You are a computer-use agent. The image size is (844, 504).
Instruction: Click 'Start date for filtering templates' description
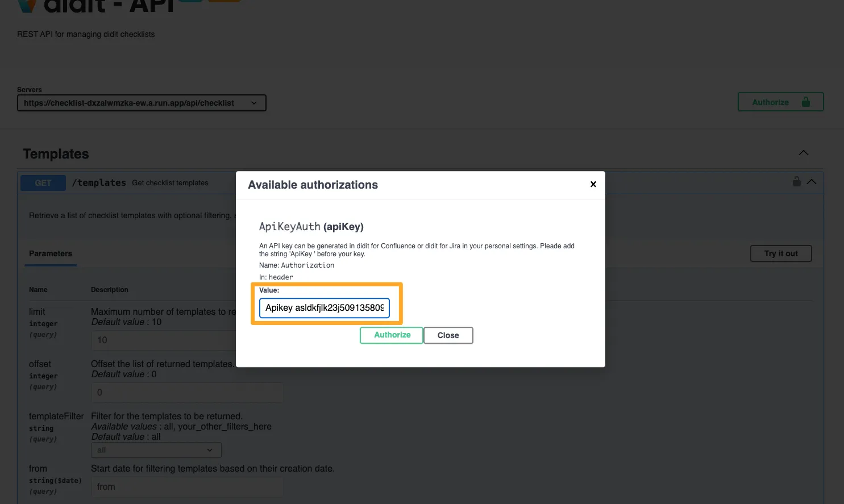(213, 469)
